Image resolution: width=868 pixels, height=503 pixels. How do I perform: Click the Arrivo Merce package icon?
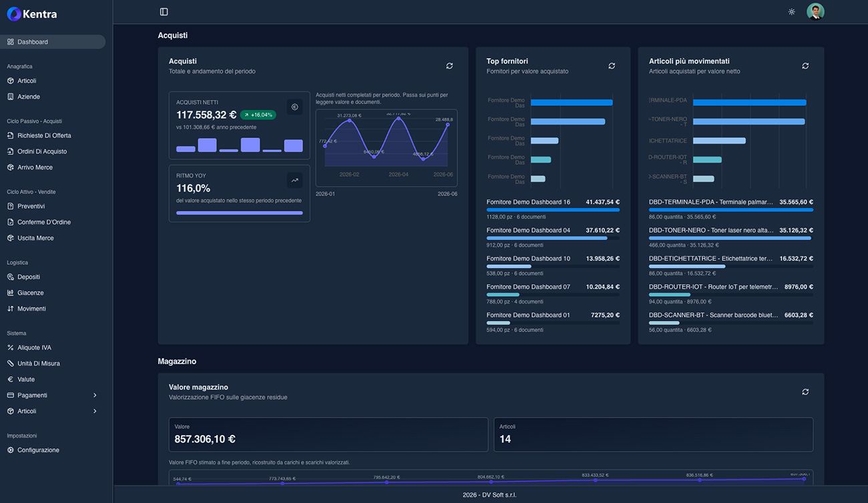pos(11,167)
